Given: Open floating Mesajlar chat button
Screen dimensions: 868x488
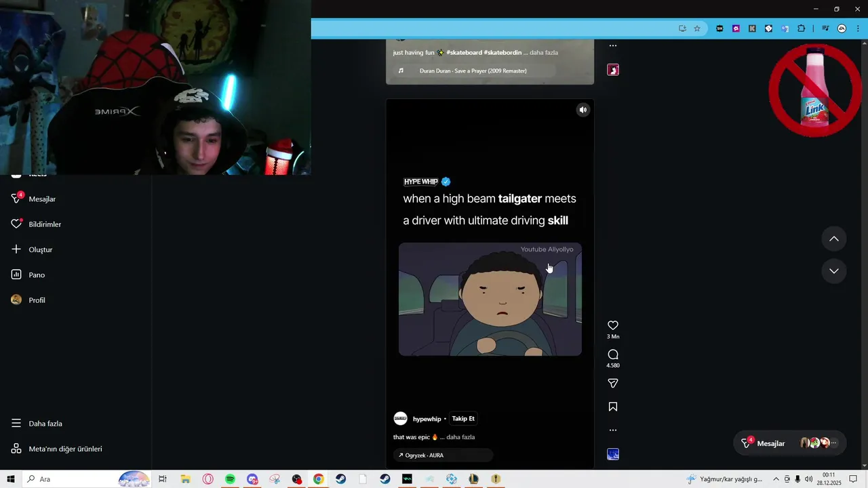Looking at the screenshot, I should (x=790, y=443).
